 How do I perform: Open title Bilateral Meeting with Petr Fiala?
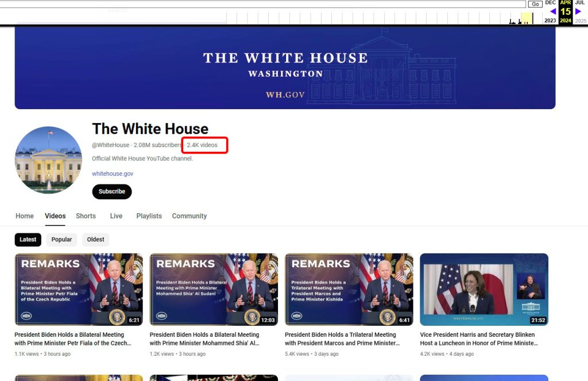coord(73,338)
